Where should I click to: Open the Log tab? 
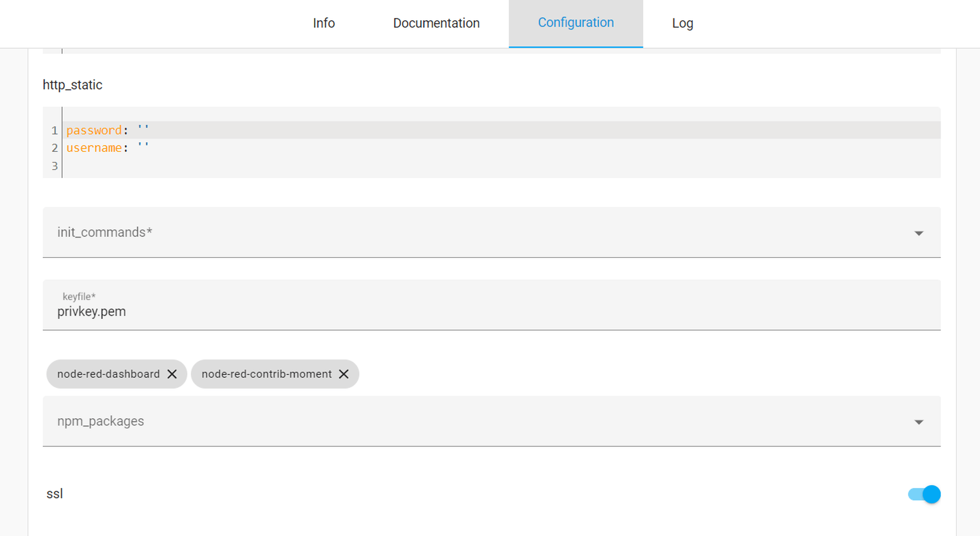[682, 23]
